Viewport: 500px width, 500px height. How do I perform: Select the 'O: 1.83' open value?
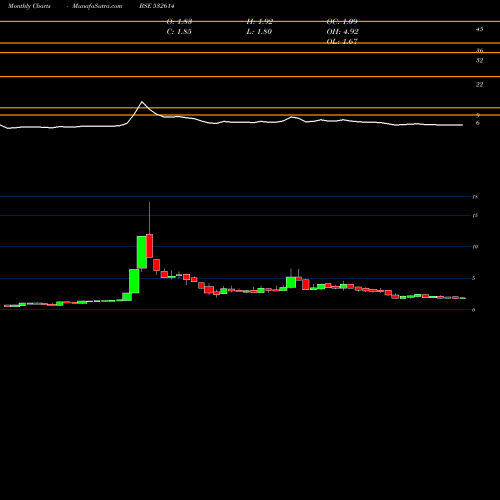[179, 22]
